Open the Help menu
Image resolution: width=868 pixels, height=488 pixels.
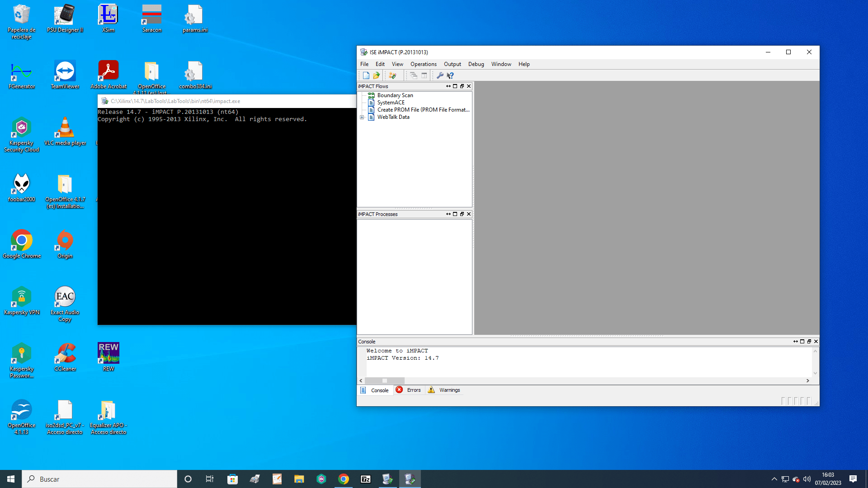click(524, 64)
